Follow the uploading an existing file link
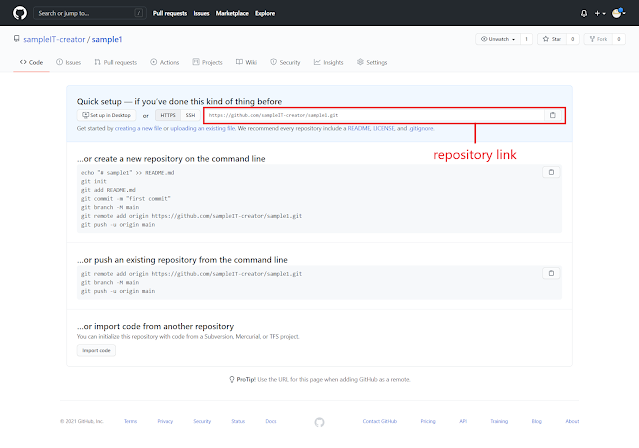This screenshot has height=448, width=639. click(203, 128)
